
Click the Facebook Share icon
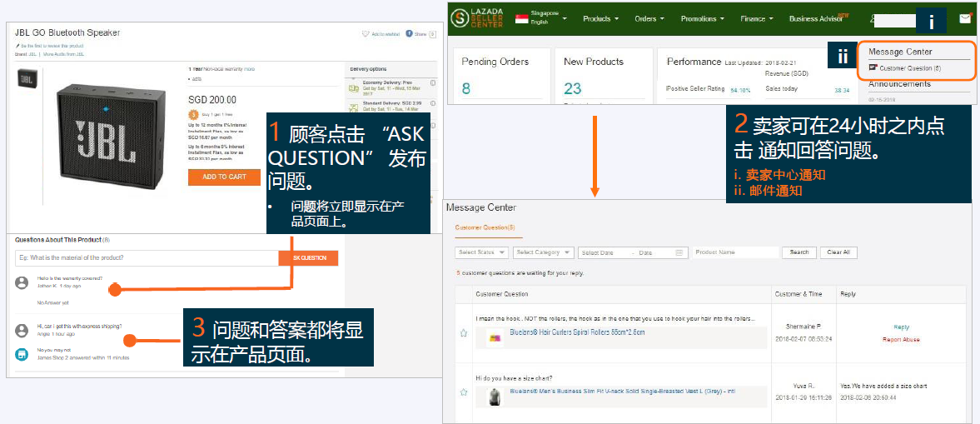(x=410, y=34)
